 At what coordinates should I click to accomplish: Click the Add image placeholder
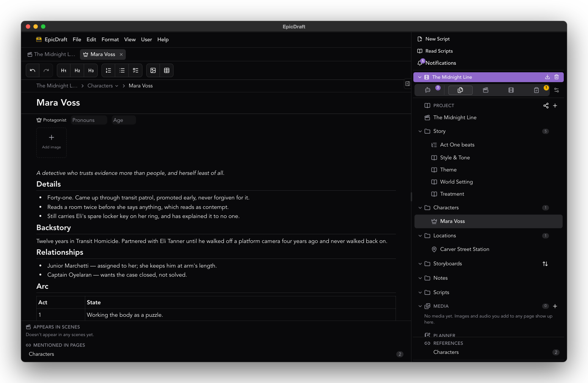tap(52, 143)
